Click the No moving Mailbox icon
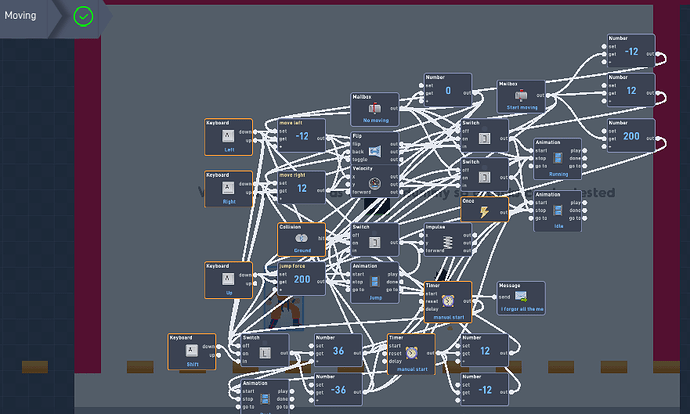690x414 pixels. (375, 108)
